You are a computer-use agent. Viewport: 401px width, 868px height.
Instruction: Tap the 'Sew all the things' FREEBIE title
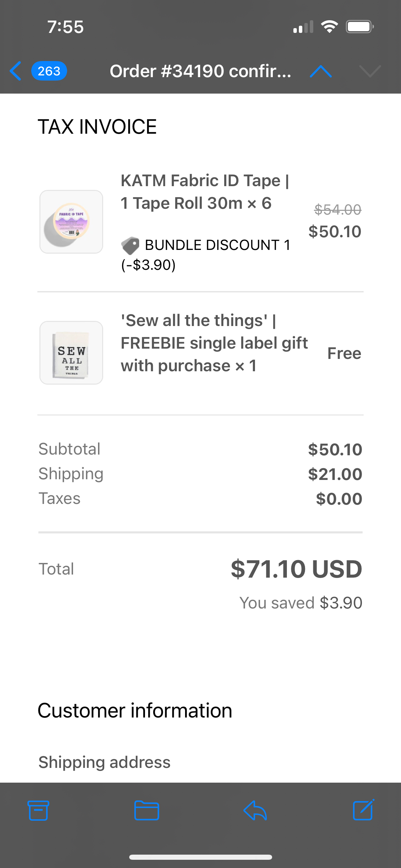tap(214, 343)
